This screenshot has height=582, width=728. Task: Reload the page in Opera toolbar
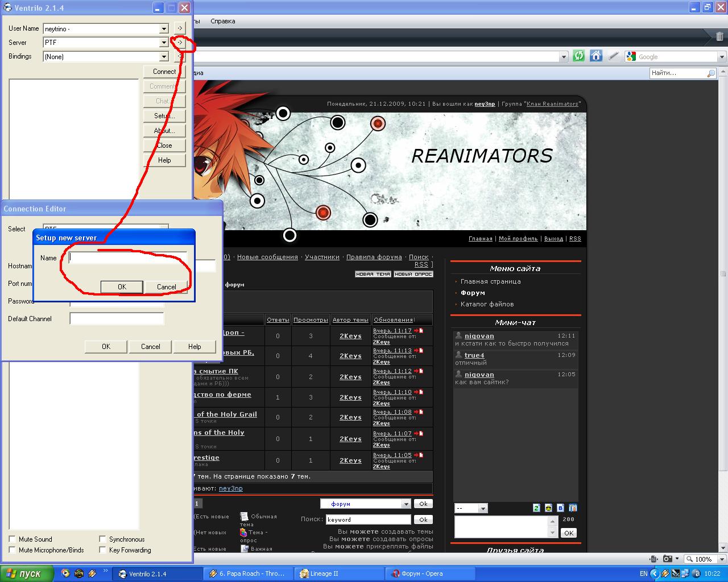point(578,56)
